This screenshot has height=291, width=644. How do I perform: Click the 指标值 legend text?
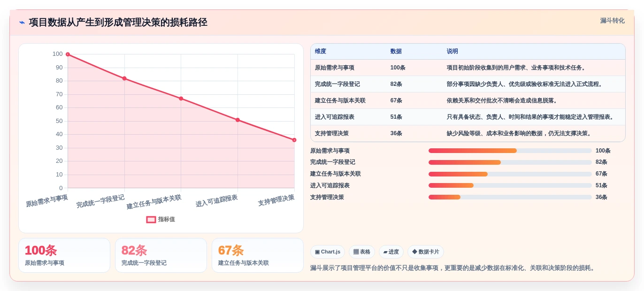167,219
